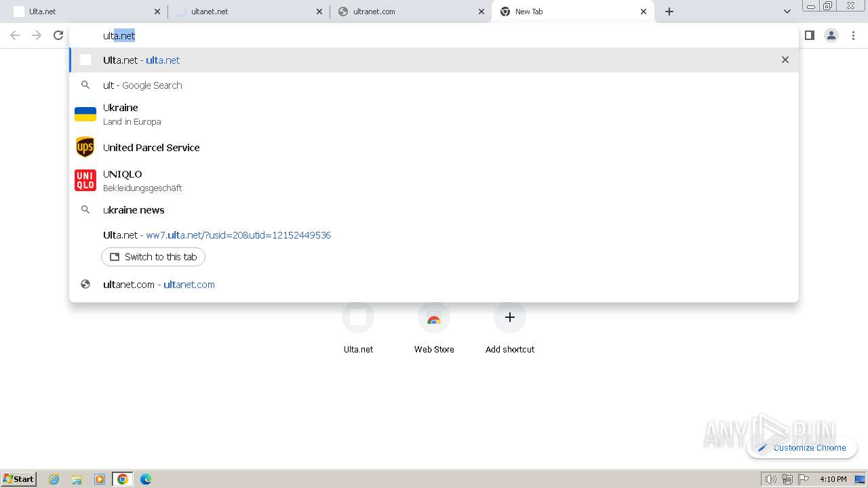Viewport: 868px width, 488px height.
Task: Open the Action Center flag icon
Action: [x=804, y=479]
